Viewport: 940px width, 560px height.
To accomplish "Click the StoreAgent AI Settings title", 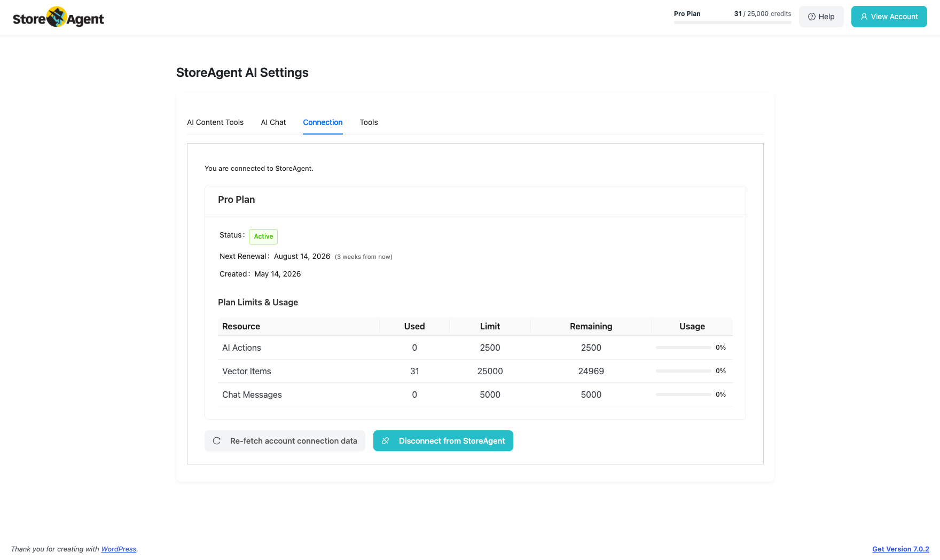I will click(242, 73).
